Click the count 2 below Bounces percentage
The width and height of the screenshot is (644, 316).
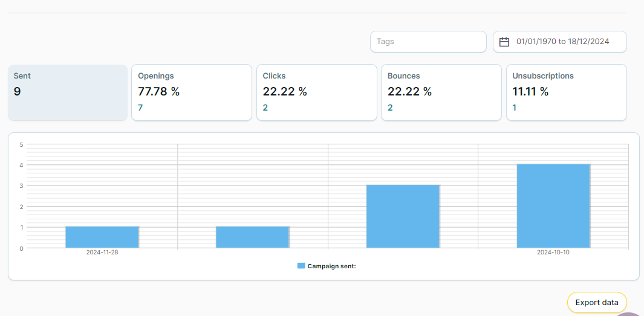[x=390, y=108]
